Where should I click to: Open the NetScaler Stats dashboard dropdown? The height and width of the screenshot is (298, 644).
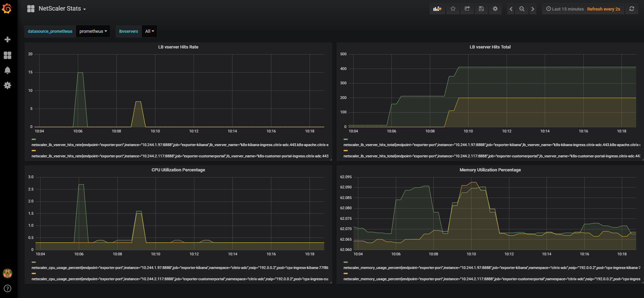point(62,9)
